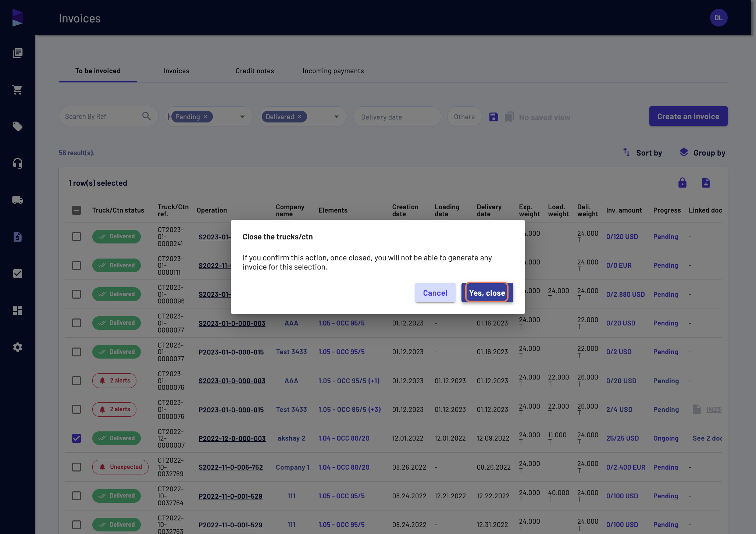Open the price tag sidebar icon
The width and height of the screenshot is (756, 534).
click(18, 127)
